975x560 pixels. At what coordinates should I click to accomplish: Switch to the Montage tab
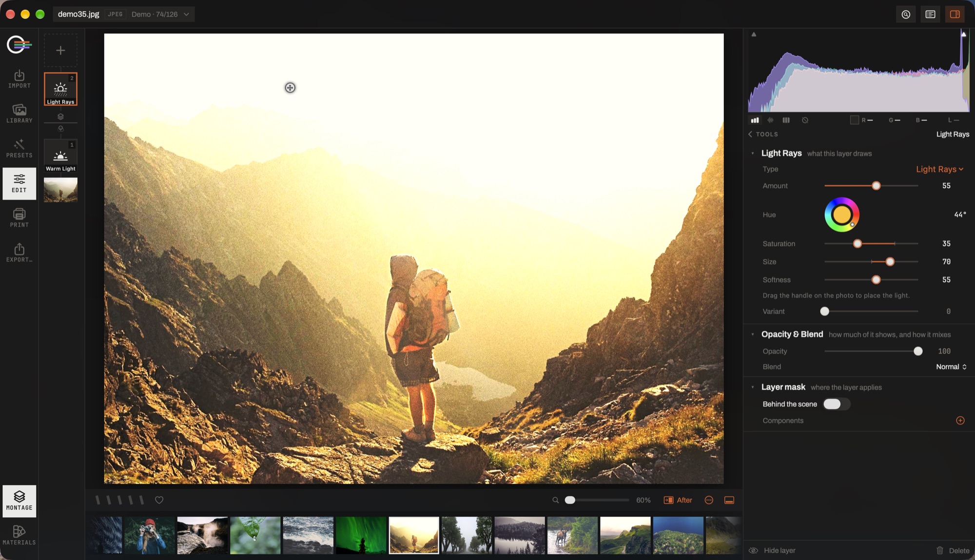pyautogui.click(x=19, y=501)
